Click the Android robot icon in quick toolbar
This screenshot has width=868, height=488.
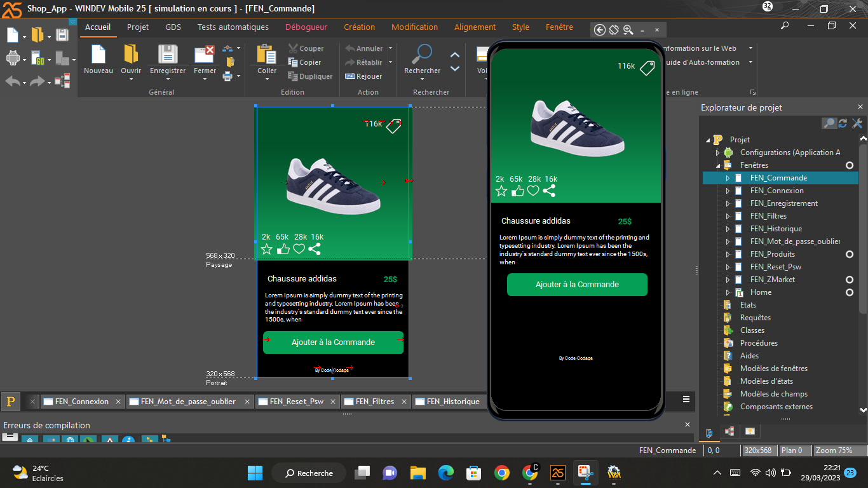tap(12, 58)
